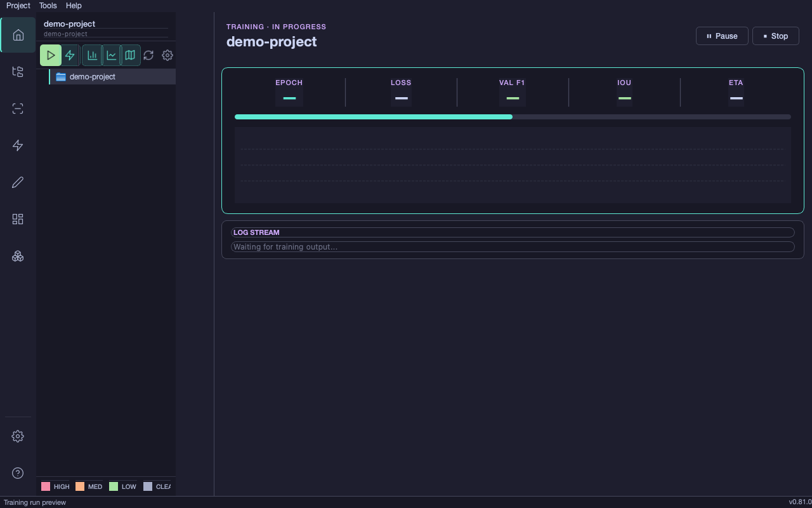Open the lightning bolt sidebar icon

coord(18,145)
